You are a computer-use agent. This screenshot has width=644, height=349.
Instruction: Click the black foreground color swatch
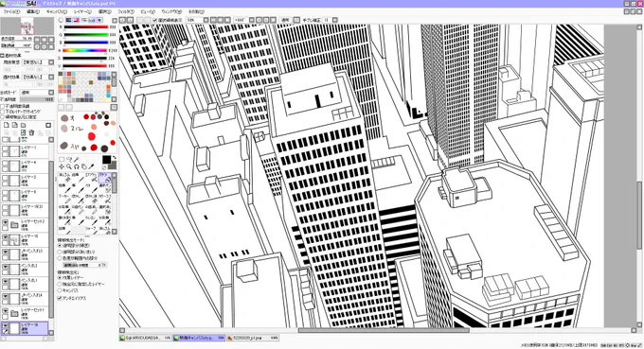point(106,160)
